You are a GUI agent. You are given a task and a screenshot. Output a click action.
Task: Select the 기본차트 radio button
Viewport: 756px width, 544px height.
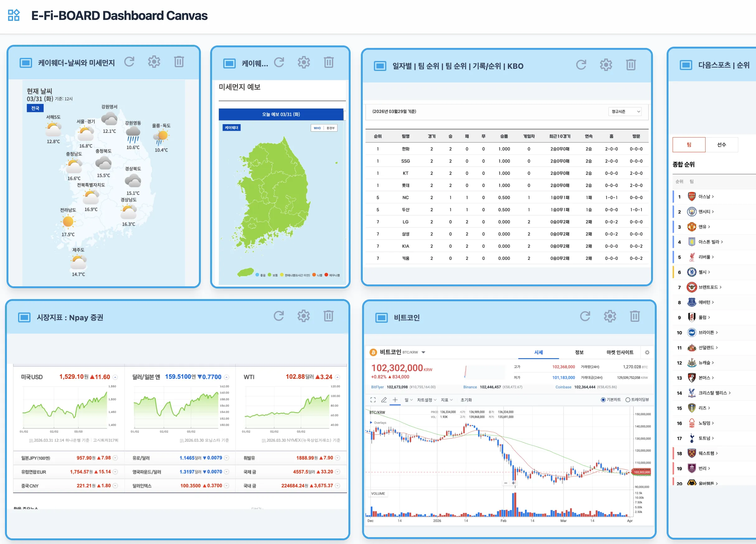(x=603, y=400)
